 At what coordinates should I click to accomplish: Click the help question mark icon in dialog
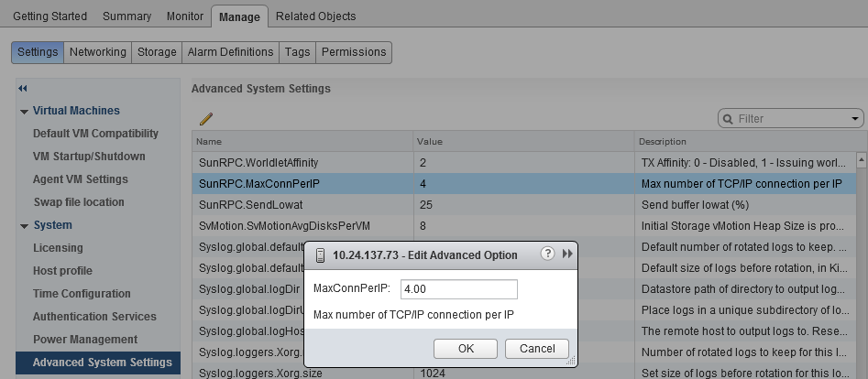(x=548, y=254)
